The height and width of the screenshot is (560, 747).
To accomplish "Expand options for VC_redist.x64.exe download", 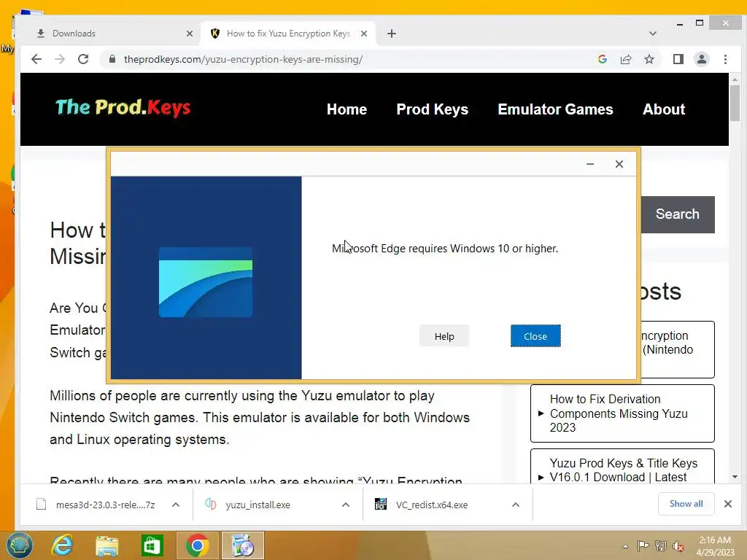I will [516, 505].
